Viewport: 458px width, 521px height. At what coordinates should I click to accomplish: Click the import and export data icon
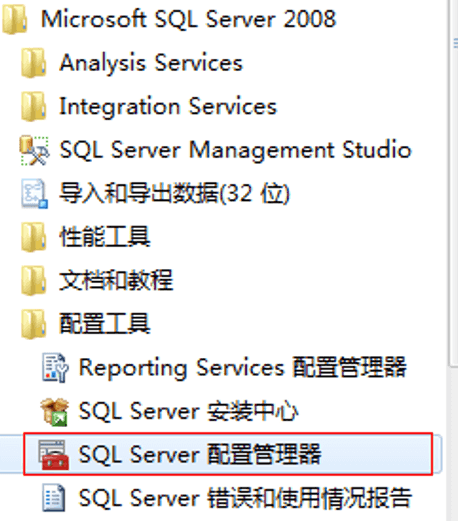click(34, 194)
